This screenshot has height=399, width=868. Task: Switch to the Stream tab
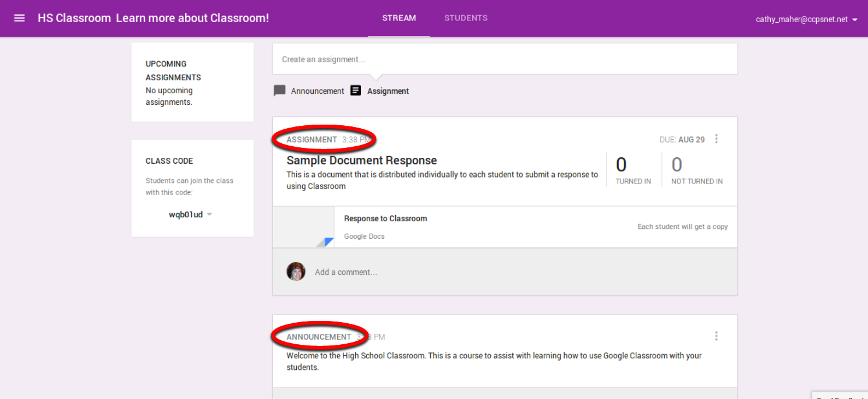[x=399, y=18]
